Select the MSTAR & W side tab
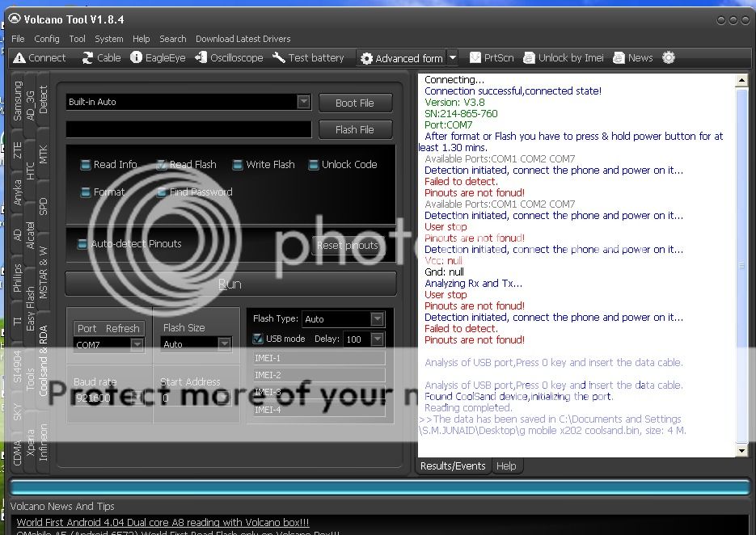The width and height of the screenshot is (756, 535). click(44, 273)
